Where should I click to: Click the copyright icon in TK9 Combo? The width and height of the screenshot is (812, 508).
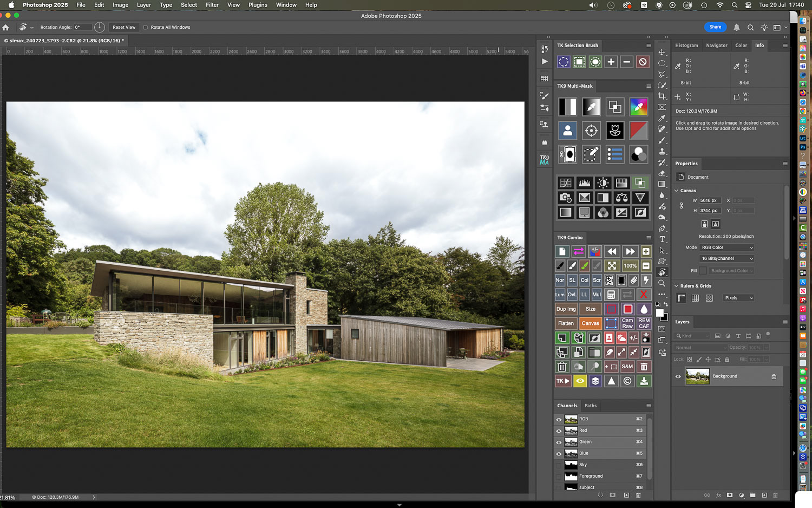[627, 381]
